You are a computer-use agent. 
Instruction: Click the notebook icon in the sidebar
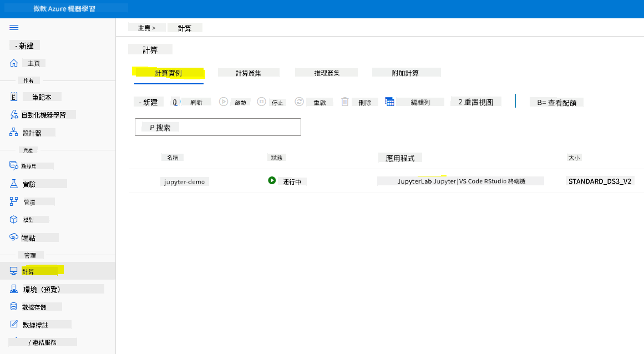pyautogui.click(x=13, y=97)
